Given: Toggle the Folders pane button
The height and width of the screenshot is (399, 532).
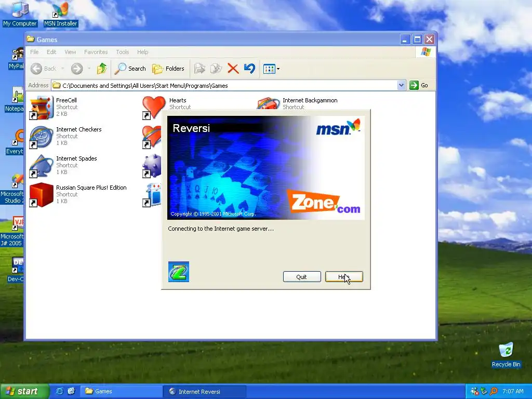Looking at the screenshot, I should (x=168, y=69).
